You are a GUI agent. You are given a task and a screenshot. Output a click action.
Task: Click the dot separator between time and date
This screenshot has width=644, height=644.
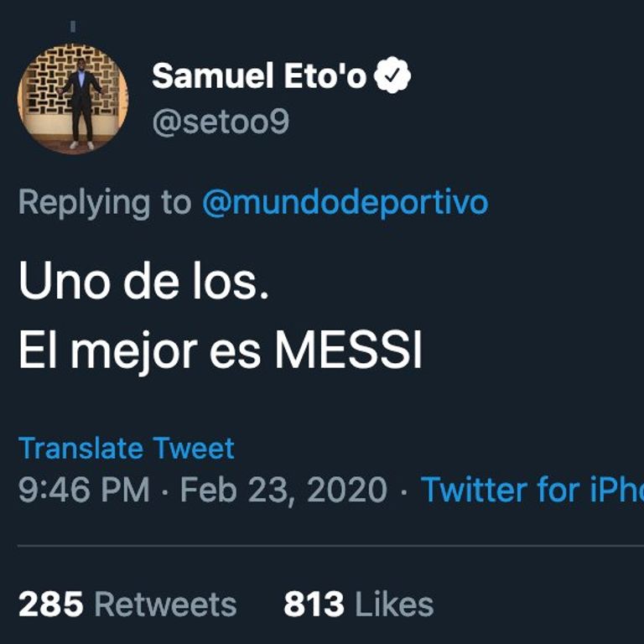pos(165,489)
